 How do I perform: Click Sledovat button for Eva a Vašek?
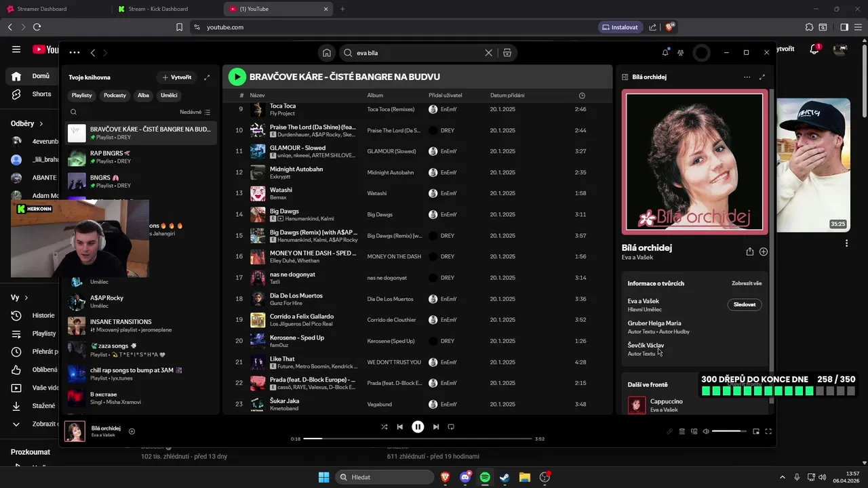point(745,305)
